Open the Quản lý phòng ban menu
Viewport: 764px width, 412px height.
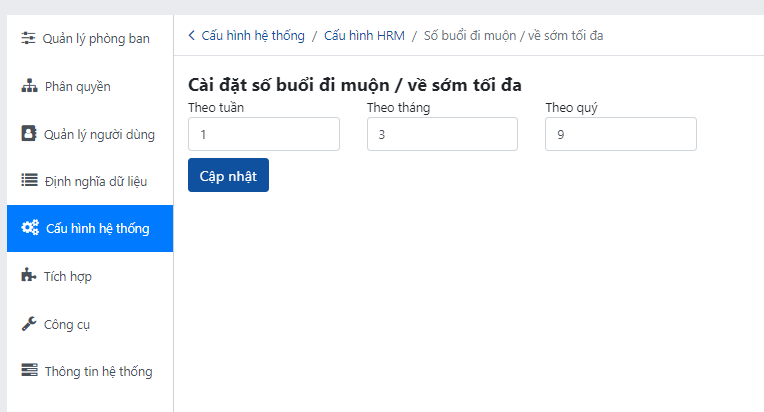click(90, 38)
